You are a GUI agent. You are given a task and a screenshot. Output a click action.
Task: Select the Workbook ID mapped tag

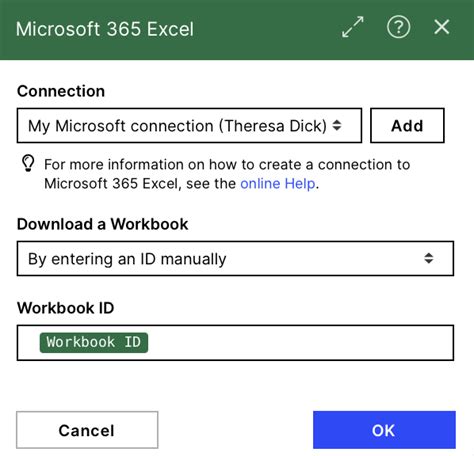click(x=94, y=342)
